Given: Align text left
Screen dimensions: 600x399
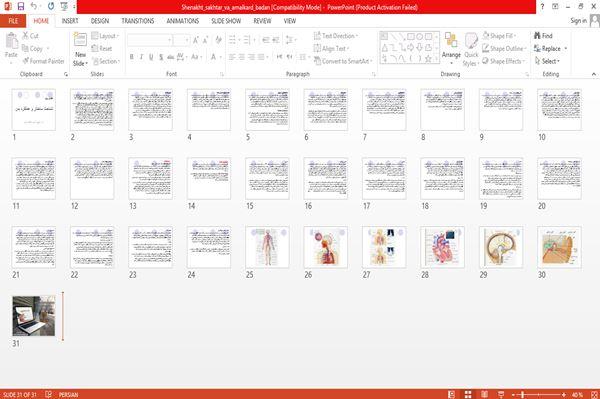Looking at the screenshot, I should [x=232, y=57].
